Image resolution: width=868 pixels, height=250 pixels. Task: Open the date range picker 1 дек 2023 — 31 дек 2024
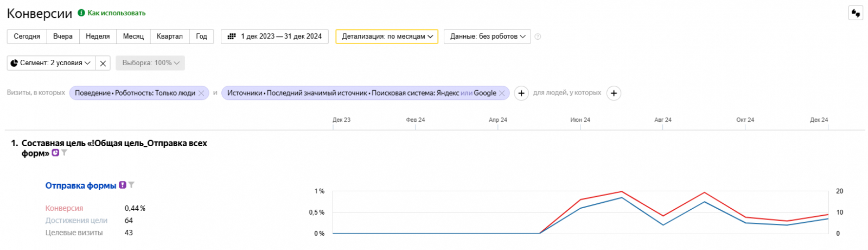click(275, 36)
